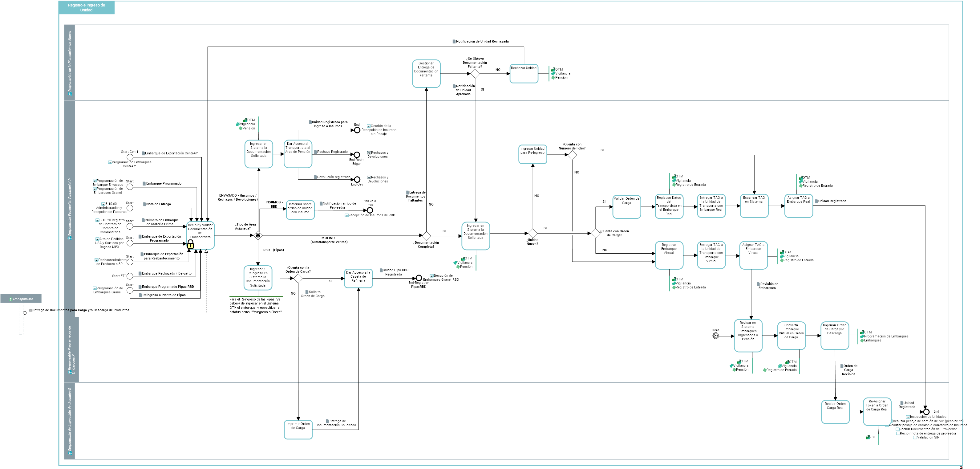The height and width of the screenshot is (469, 980).
Task: Click the lock icon on Recibir y Validar Documentación
Action: tap(191, 244)
